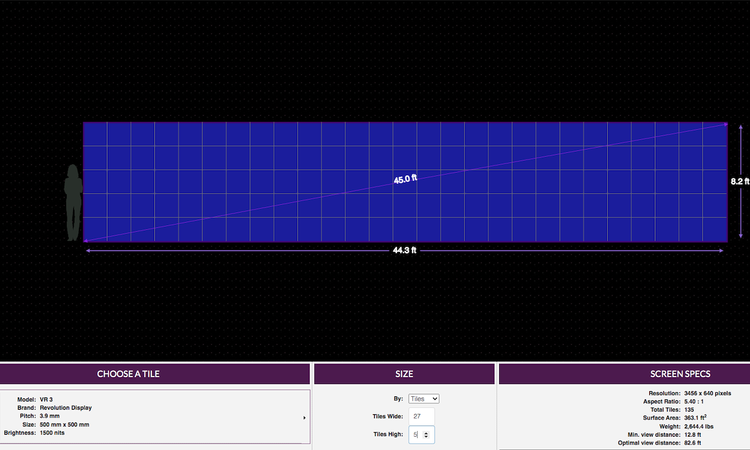Click the '44.3 ft' width label

click(x=404, y=250)
